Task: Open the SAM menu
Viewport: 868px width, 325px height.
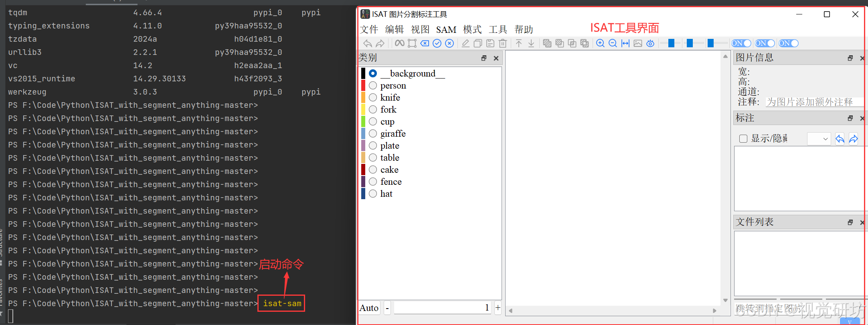Action: (446, 30)
